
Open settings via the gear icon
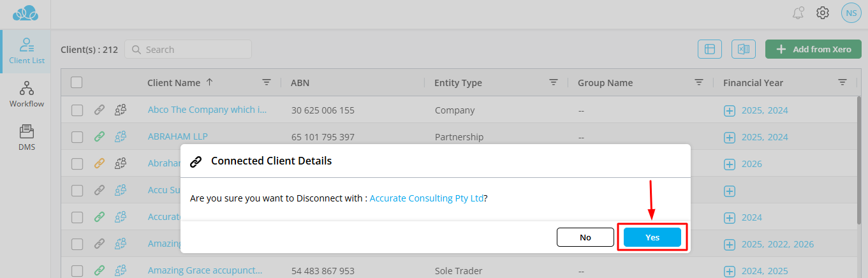tap(823, 13)
